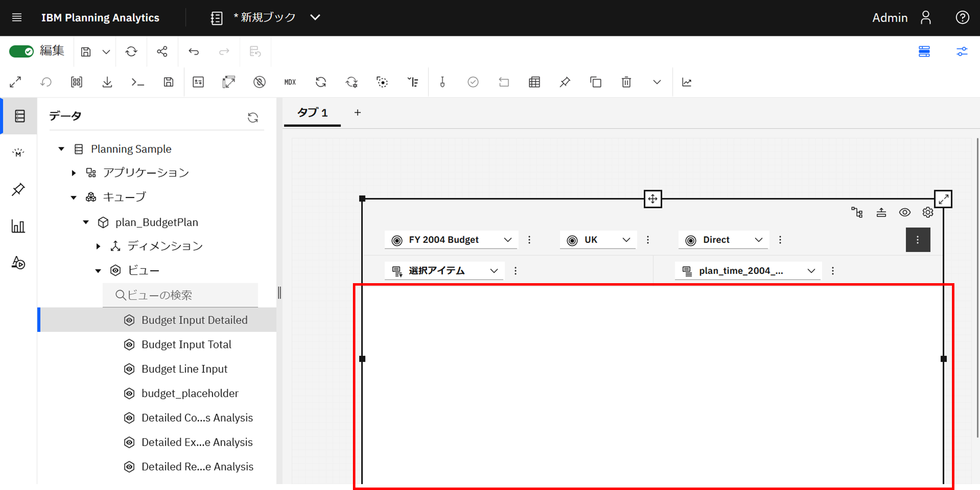Click the pin icon in view toolbar
The height and width of the screenshot is (490, 980).
pos(565,82)
